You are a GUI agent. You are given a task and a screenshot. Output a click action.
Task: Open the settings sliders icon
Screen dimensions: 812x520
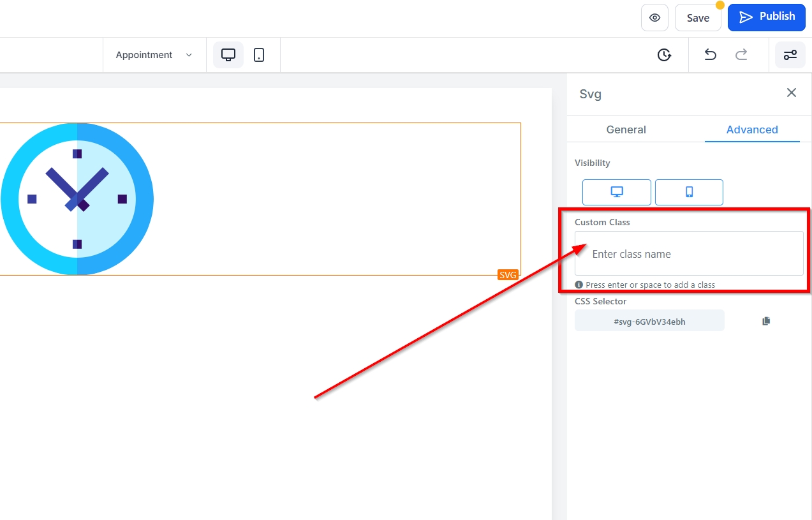coord(790,55)
